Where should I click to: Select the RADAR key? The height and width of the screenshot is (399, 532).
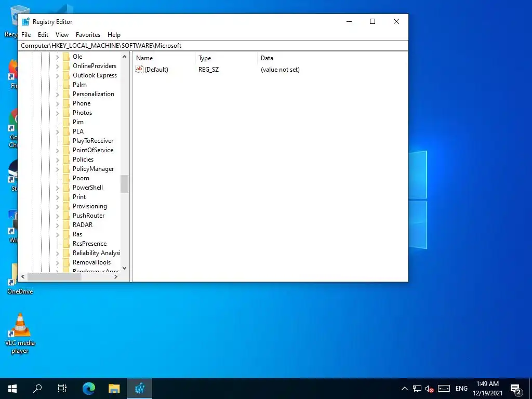click(x=83, y=225)
